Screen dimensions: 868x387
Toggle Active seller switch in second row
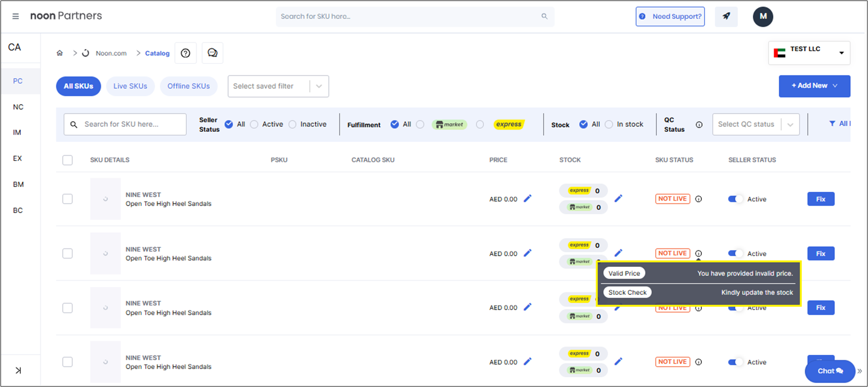click(735, 253)
